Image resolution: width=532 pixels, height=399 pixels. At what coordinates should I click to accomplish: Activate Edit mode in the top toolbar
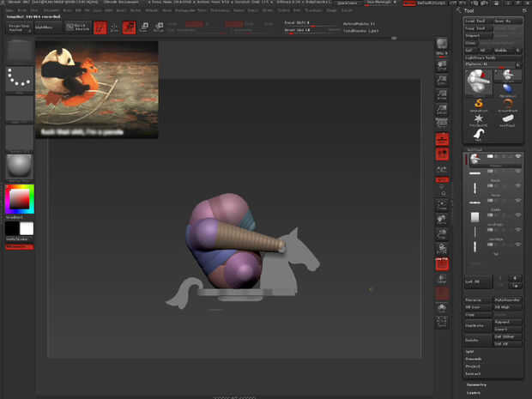(100, 27)
